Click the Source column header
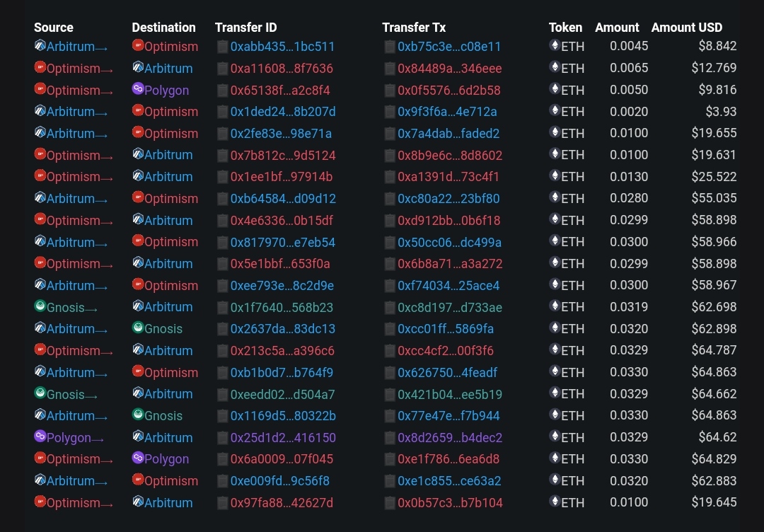Screen dimensions: 764x532 coord(52,28)
